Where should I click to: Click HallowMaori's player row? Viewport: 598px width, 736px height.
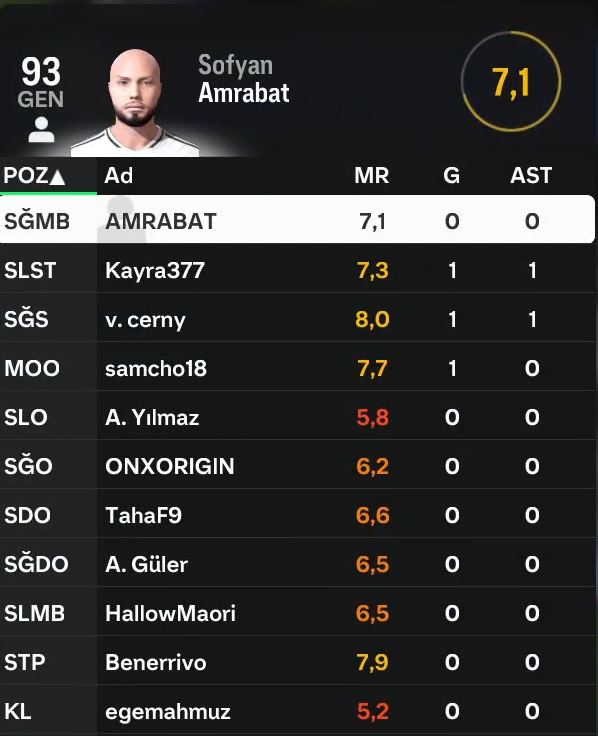tap(298, 613)
